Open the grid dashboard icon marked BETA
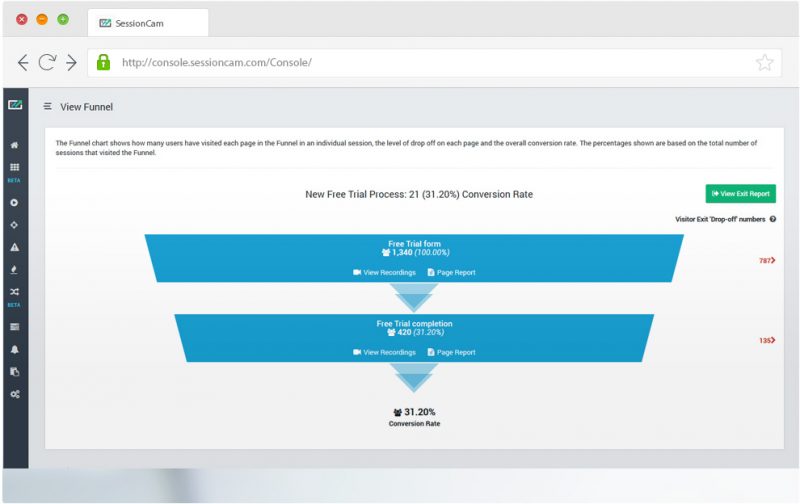Viewport: 800px width, 504px height. click(15, 168)
